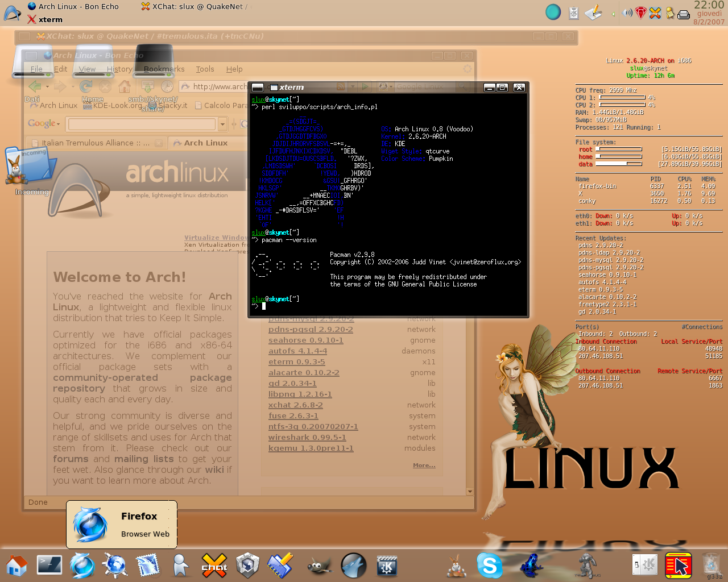The height and width of the screenshot is (582, 728).
Task: Open the xchat 2.6.8-2 package link
Action: [296, 405]
